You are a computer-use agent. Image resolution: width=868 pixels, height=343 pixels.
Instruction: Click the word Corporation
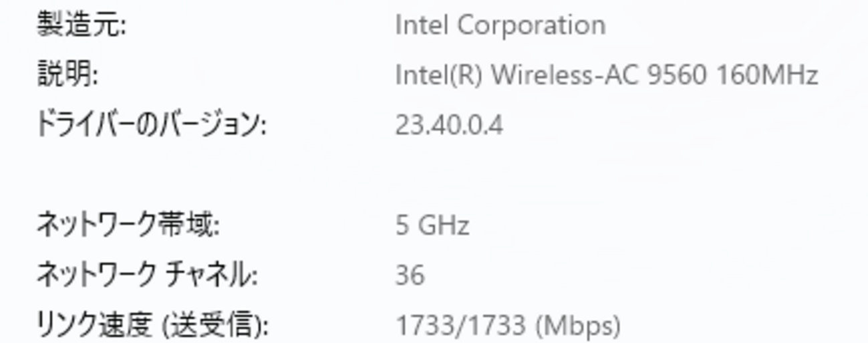531,25
